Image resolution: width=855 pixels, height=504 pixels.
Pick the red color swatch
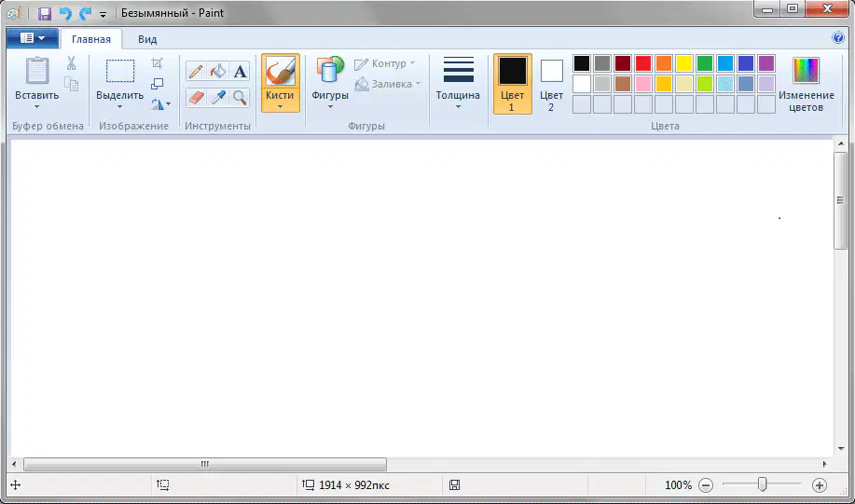click(643, 63)
